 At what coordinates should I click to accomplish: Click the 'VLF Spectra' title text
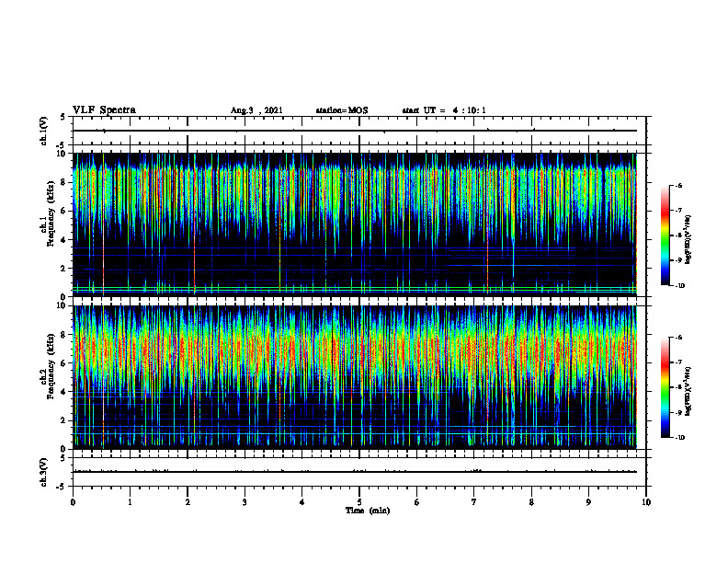(x=104, y=109)
